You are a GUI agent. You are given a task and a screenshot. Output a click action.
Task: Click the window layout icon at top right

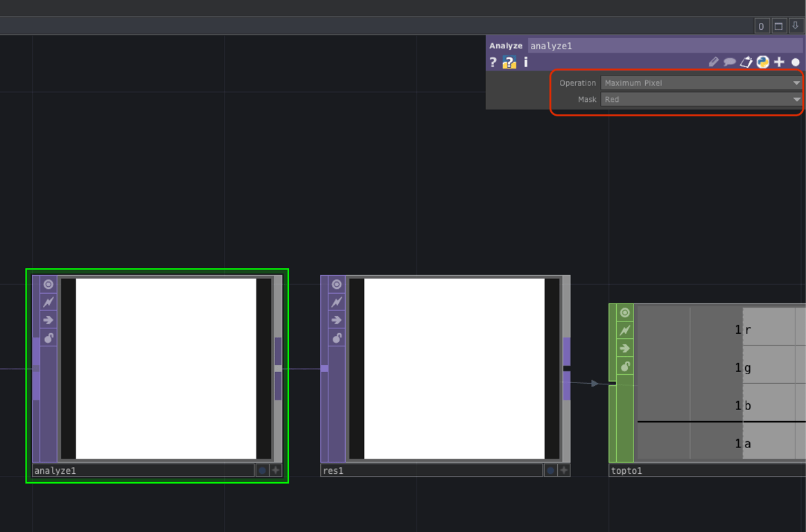pos(778,26)
